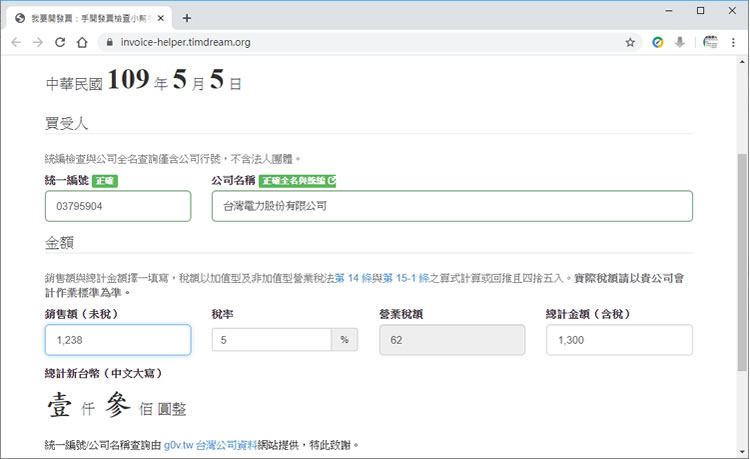
Task: Minimize the Chrome window
Action: click(669, 11)
